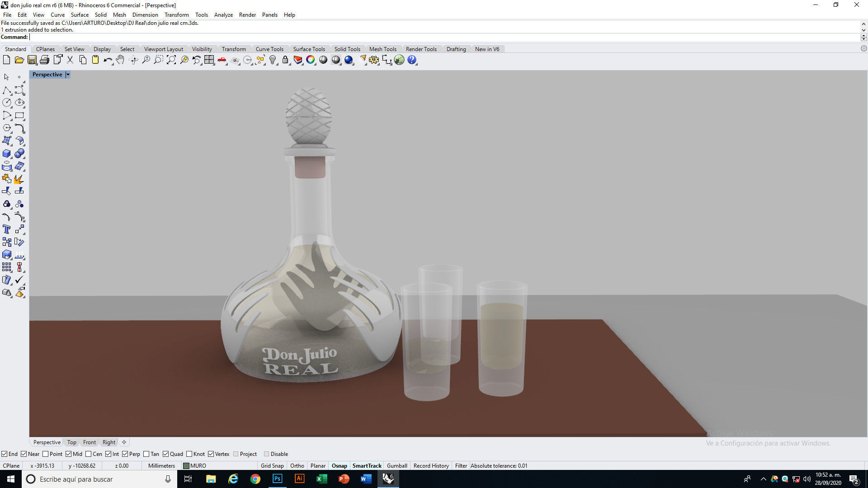
Task: Select the Rectangle tool in left toolbar
Action: [x=19, y=116]
